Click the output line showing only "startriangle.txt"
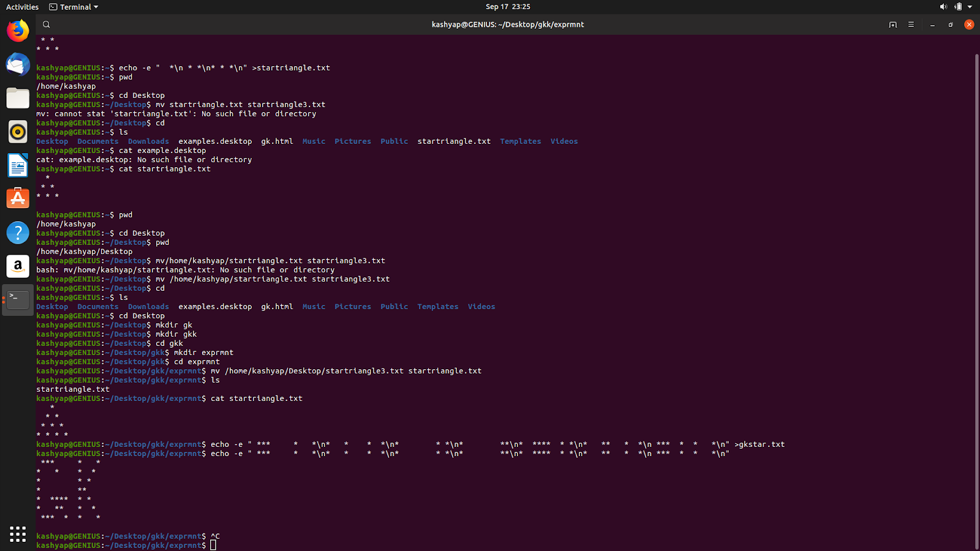980x551 pixels. (73, 389)
